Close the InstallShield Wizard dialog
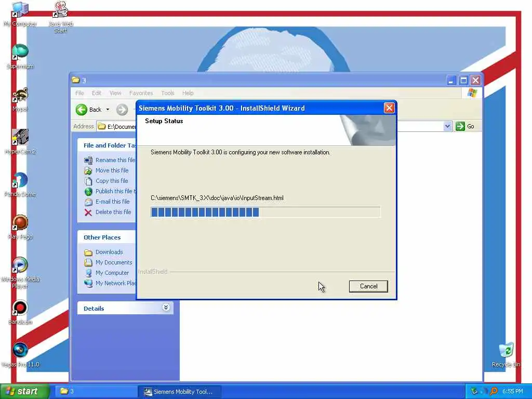The width and height of the screenshot is (532, 399). [389, 108]
